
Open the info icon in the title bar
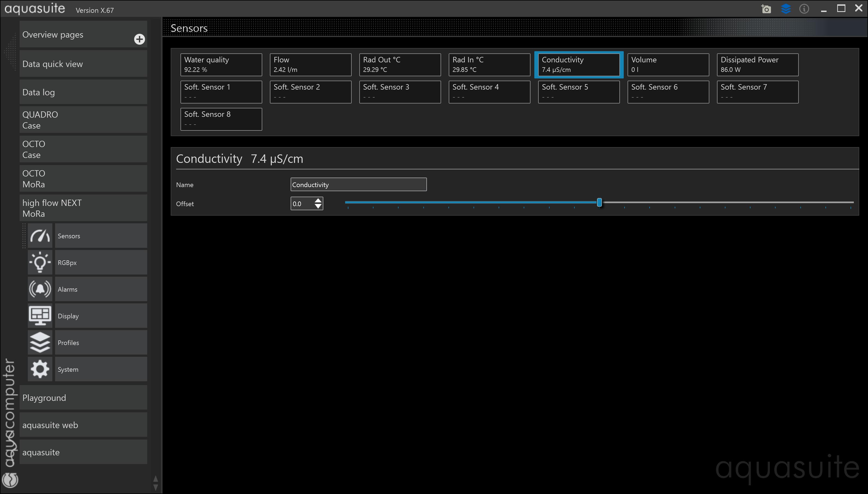(x=804, y=9)
